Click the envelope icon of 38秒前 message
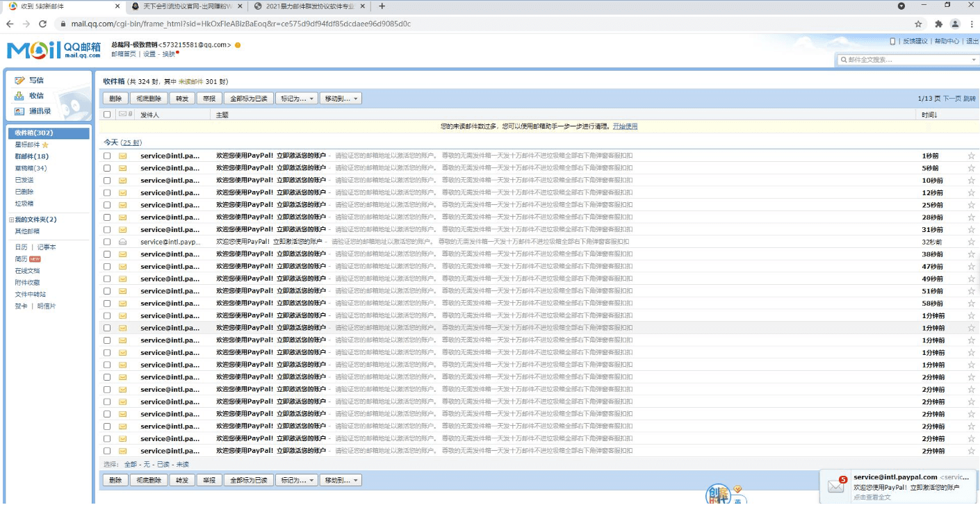The height and width of the screenshot is (505, 980). 122,254
